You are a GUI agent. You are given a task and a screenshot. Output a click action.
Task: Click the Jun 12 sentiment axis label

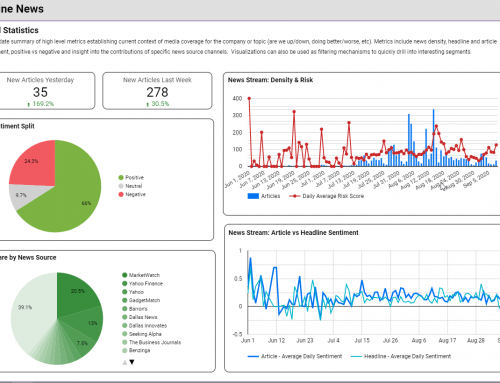(276, 340)
